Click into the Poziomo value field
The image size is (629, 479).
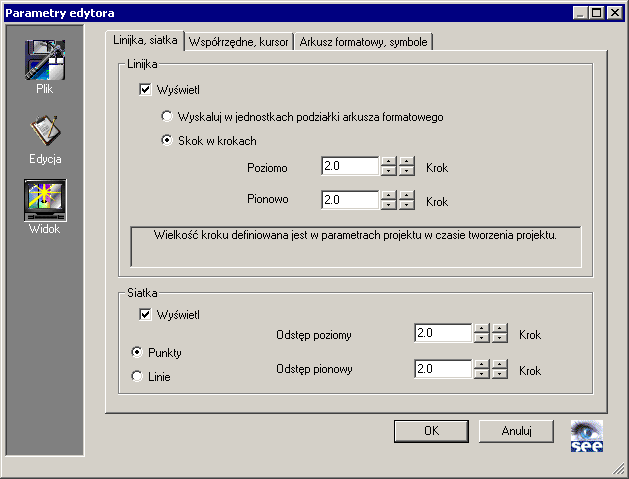pos(350,166)
